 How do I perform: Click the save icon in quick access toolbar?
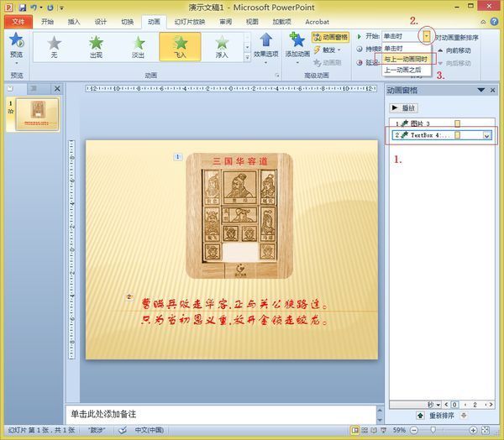coord(22,8)
